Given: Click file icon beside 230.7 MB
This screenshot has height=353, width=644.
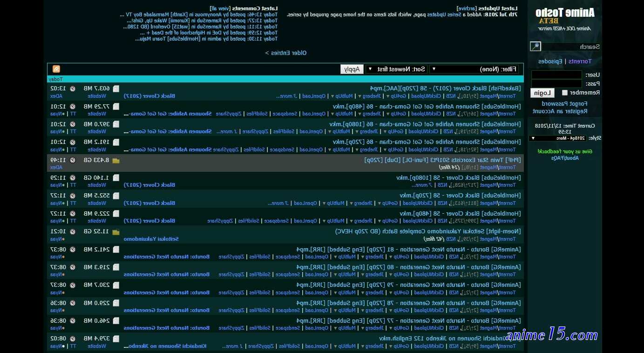Looking at the screenshot, I should (116, 285).
